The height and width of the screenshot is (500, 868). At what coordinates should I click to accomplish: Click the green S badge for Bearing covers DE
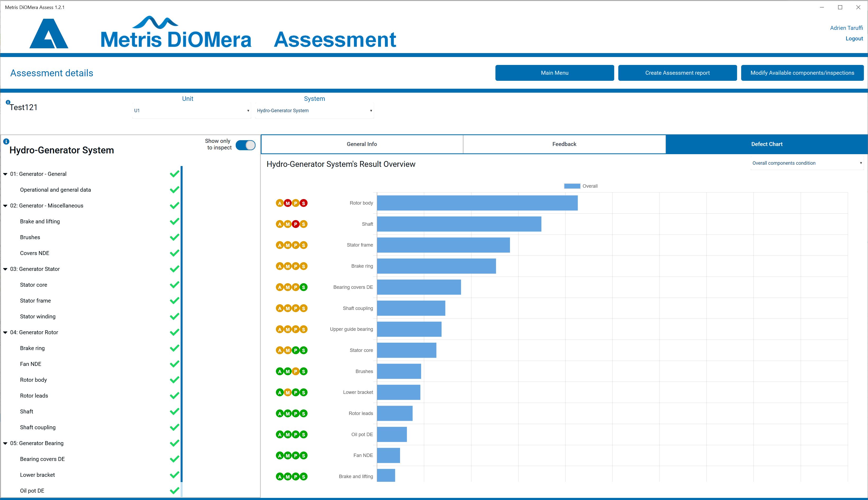pyautogui.click(x=303, y=287)
